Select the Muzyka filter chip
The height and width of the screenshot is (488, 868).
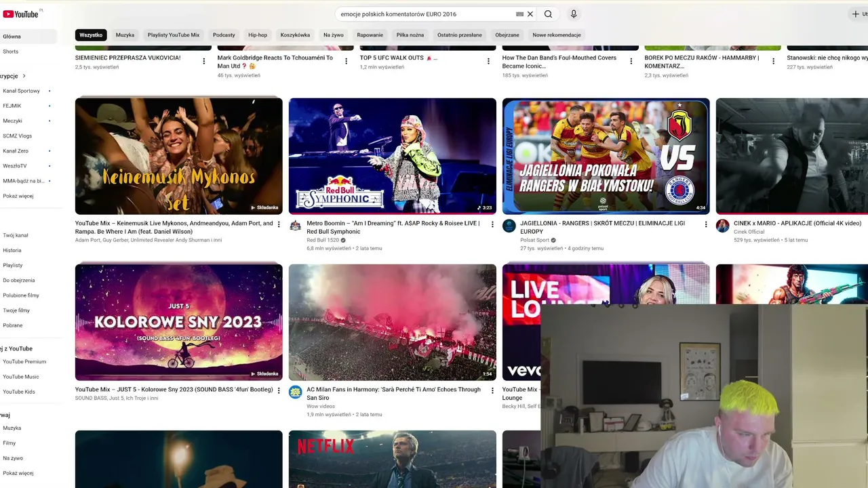point(125,35)
